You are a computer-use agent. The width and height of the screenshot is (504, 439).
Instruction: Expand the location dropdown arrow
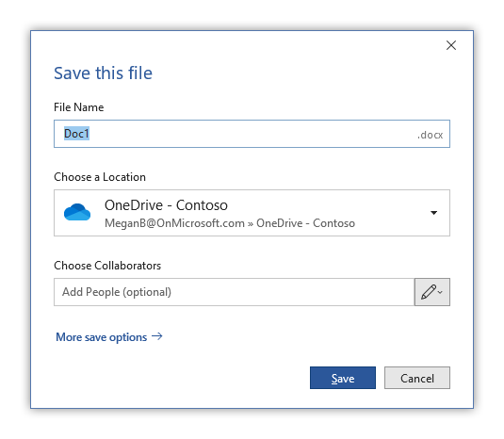pos(433,213)
